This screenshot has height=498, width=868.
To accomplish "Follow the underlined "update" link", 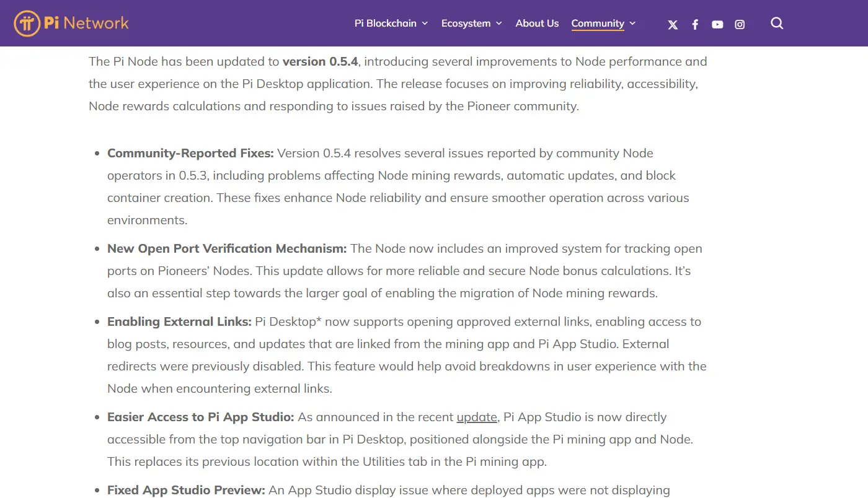I will (x=477, y=417).
